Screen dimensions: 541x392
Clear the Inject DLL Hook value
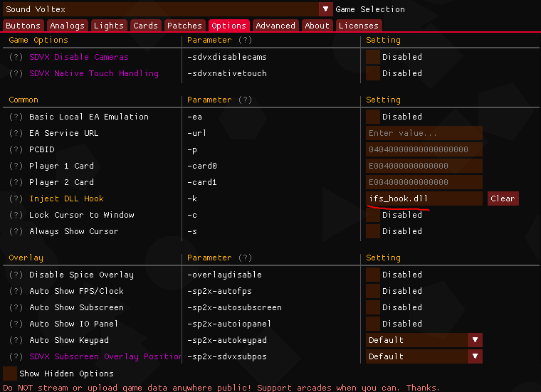click(x=503, y=198)
